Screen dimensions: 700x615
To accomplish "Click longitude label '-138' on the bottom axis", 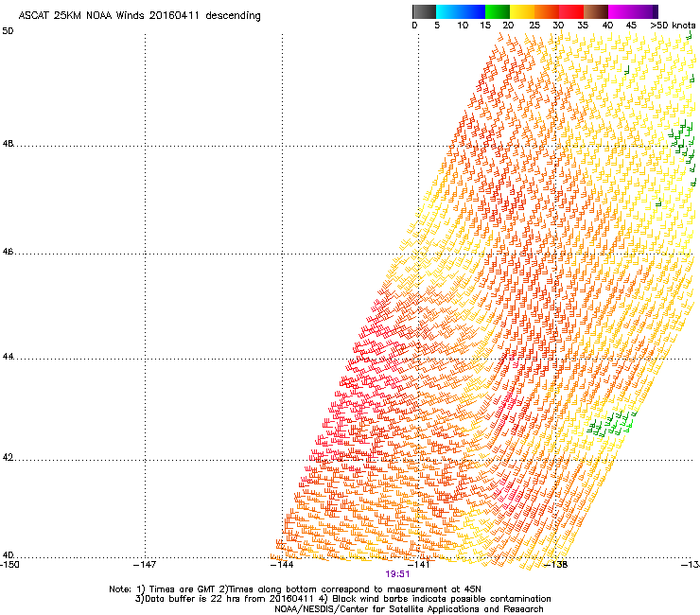I will coord(556,565).
